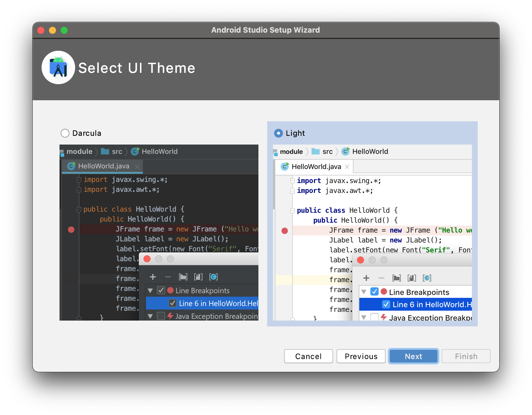The width and height of the screenshot is (532, 415).
Task: Click the disabled Finish button
Action: (x=466, y=356)
